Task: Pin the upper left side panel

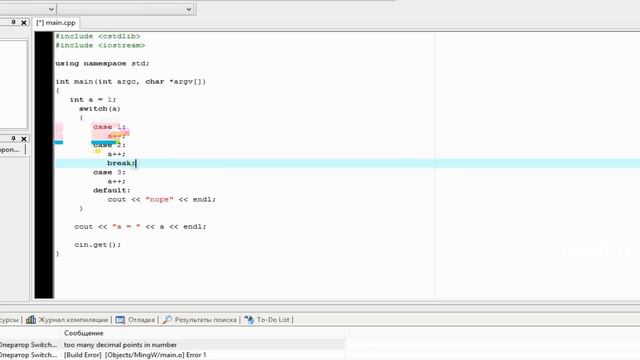Action: pos(13,22)
